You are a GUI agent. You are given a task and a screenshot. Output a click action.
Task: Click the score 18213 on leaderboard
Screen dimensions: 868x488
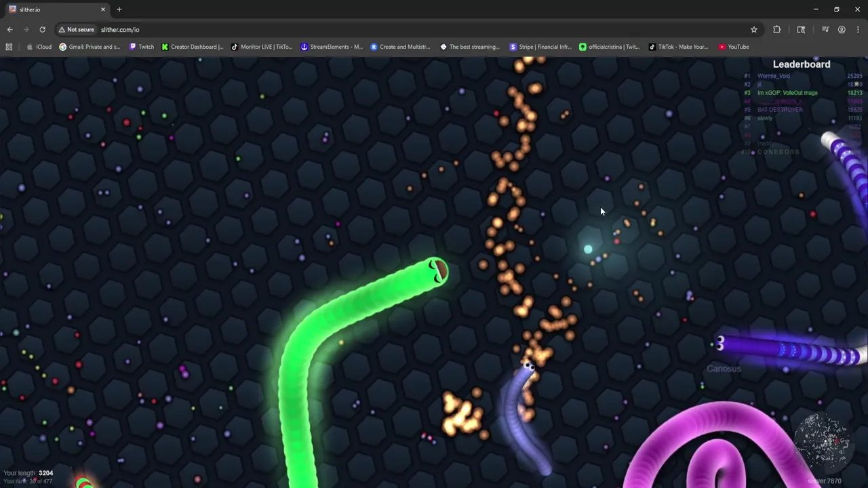854,93
